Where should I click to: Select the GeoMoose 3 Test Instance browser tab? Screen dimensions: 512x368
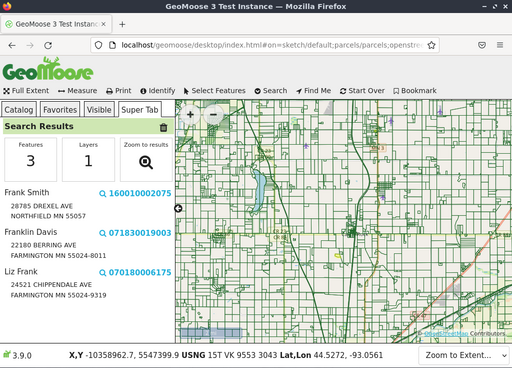pos(56,24)
